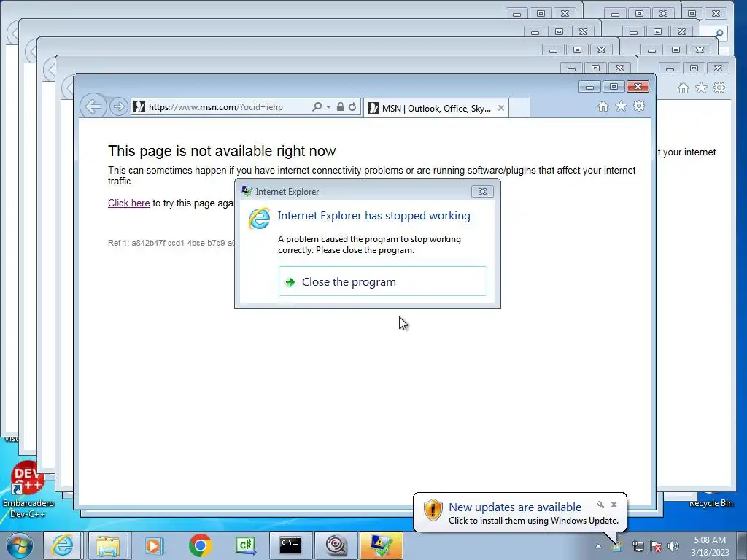Click the Tools gear of the background IE window
747x560 pixels.
pos(719,87)
